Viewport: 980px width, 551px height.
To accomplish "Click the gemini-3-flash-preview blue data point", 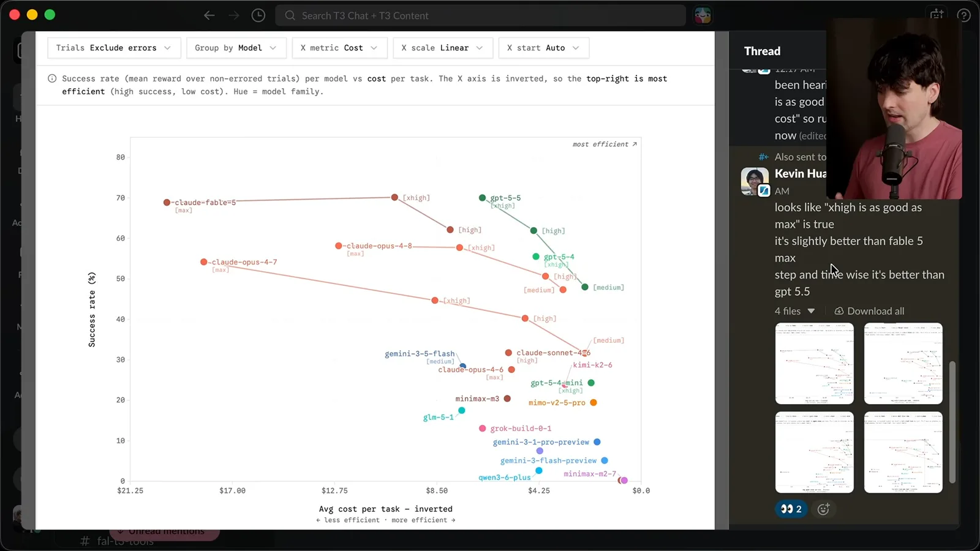I will click(x=605, y=460).
